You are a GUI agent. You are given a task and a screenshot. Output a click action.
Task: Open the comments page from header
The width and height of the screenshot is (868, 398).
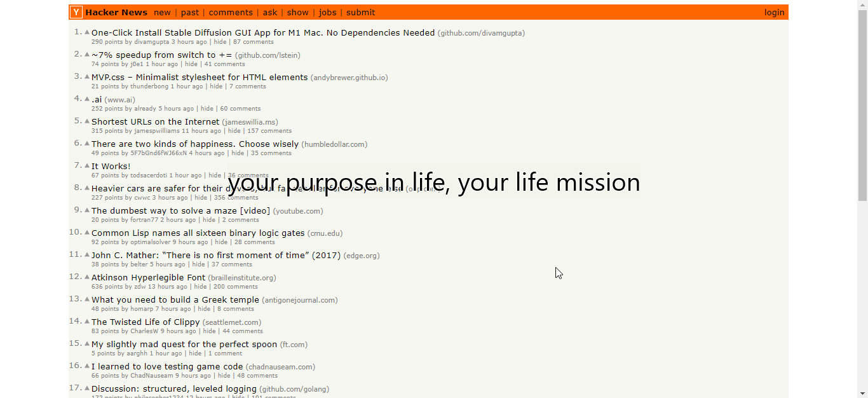point(231,12)
